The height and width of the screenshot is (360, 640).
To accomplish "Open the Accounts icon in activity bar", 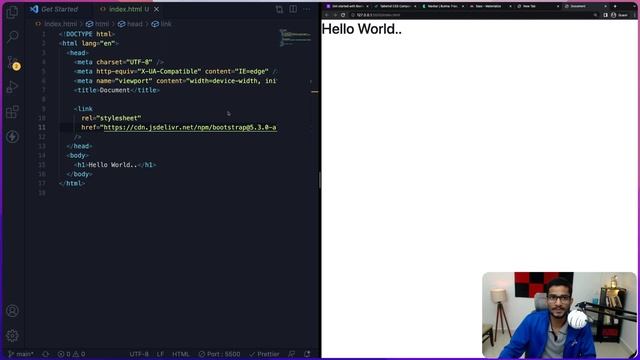I will 12,311.
